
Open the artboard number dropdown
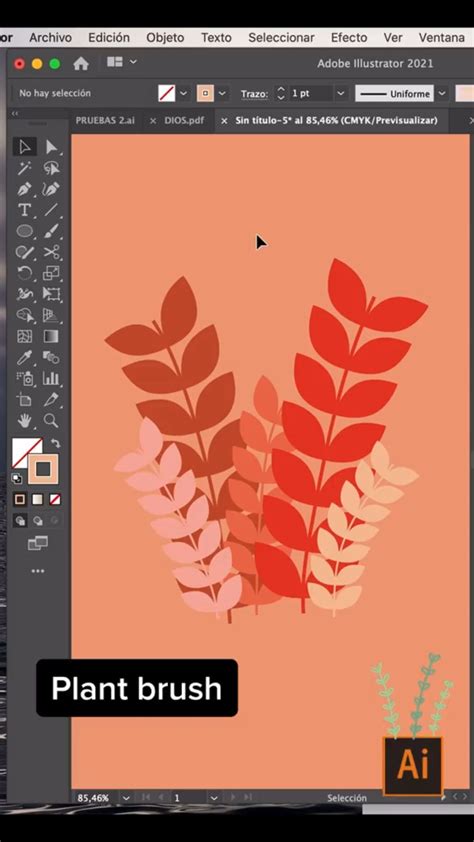pos(214,798)
